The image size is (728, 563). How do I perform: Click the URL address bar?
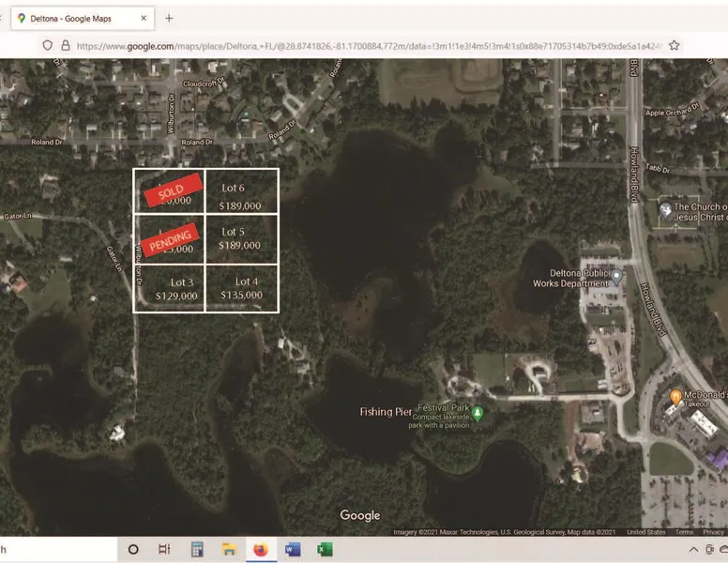[x=366, y=45]
